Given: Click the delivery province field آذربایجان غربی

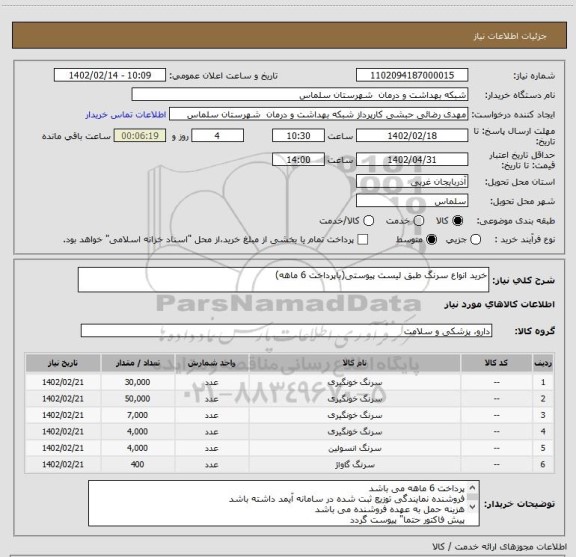Looking at the screenshot, I should coord(412,182).
